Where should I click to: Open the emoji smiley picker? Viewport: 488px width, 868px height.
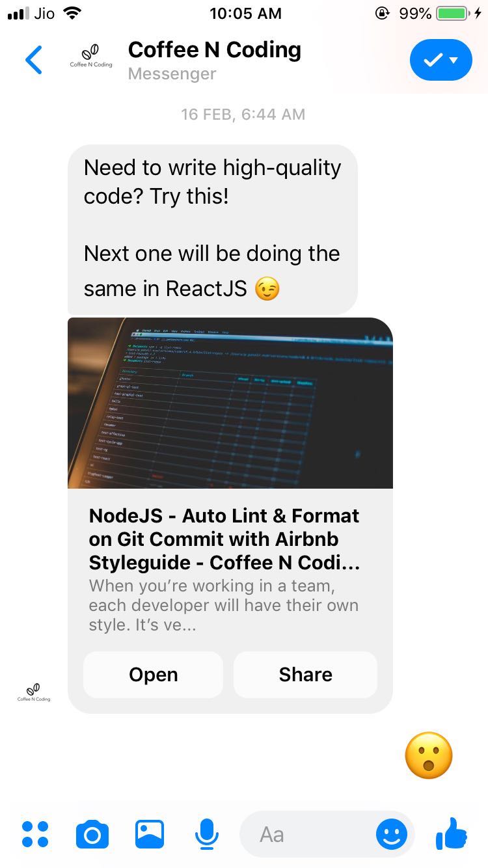(392, 834)
